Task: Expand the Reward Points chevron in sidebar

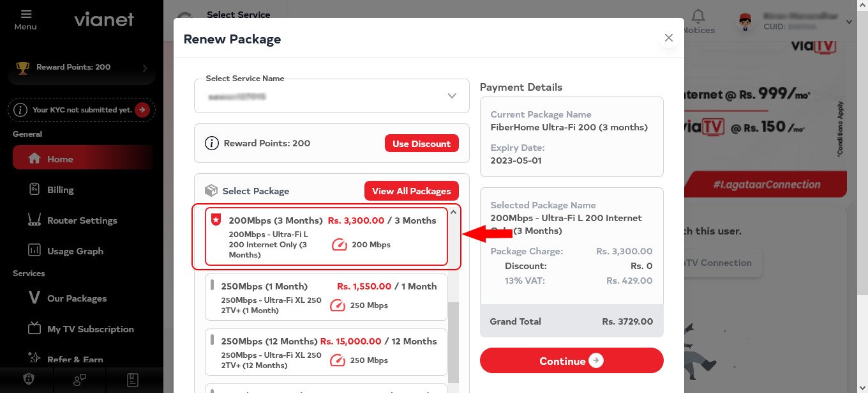Action: (145, 68)
